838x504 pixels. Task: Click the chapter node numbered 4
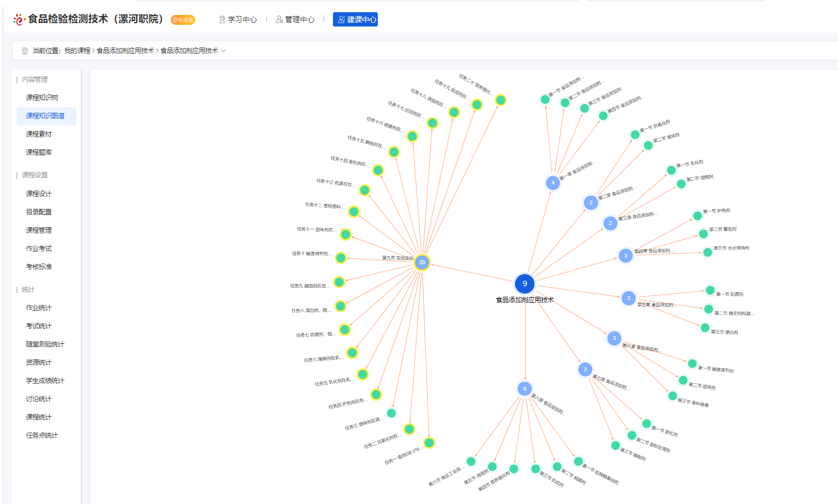pos(553,182)
